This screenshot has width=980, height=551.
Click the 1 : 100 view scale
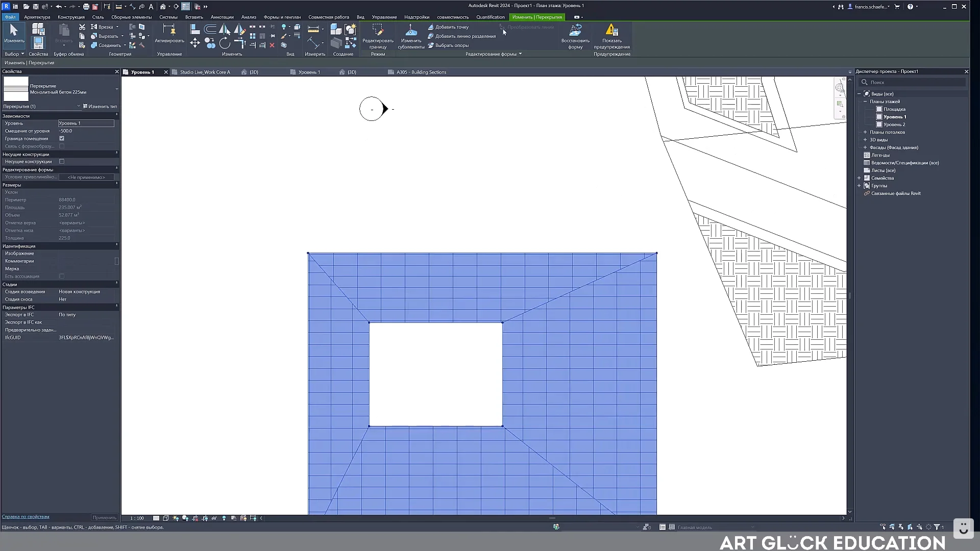click(137, 518)
